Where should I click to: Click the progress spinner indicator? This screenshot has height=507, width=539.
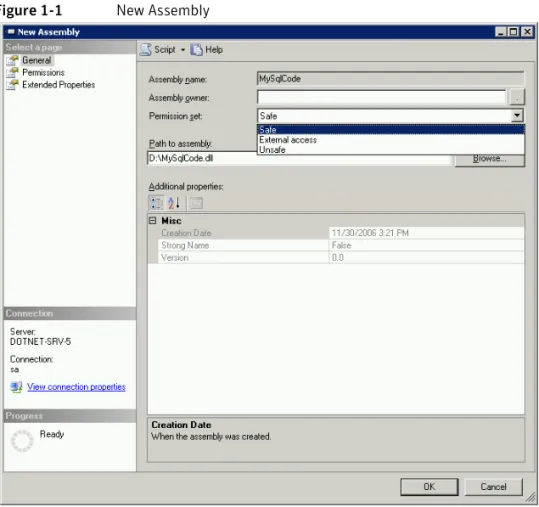click(x=22, y=441)
